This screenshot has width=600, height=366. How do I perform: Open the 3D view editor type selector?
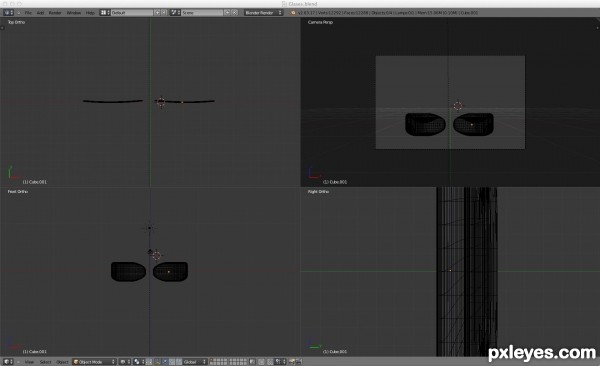click(8, 361)
